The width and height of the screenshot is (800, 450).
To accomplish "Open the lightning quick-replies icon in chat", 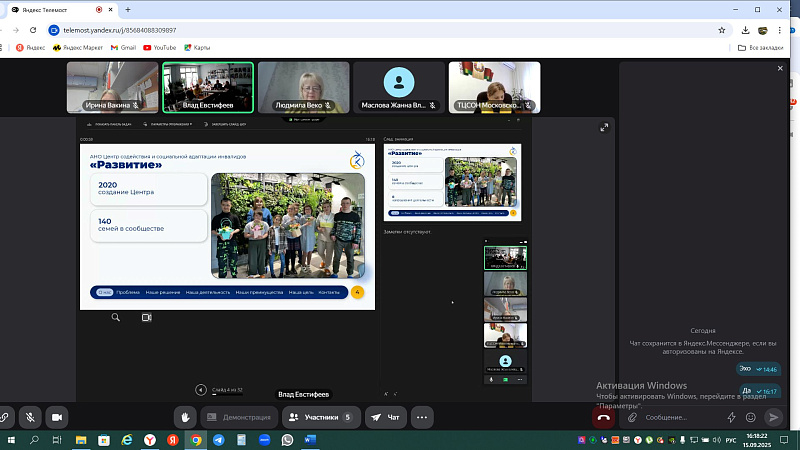I will [731, 417].
